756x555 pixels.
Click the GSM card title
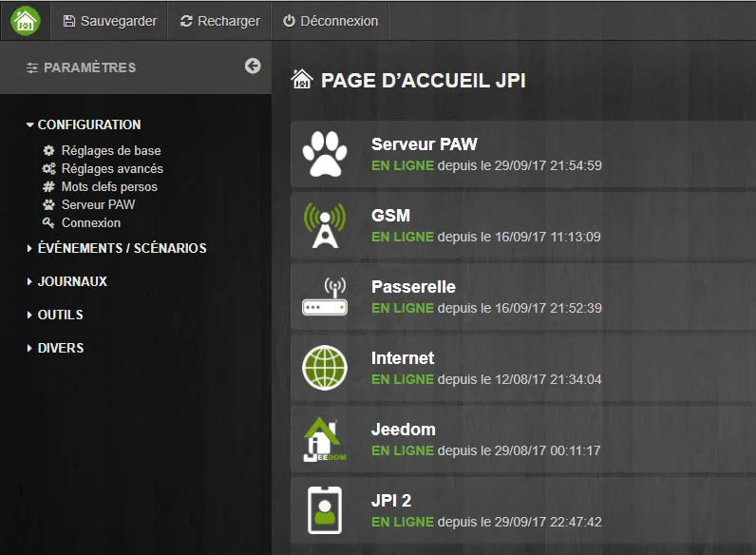390,215
